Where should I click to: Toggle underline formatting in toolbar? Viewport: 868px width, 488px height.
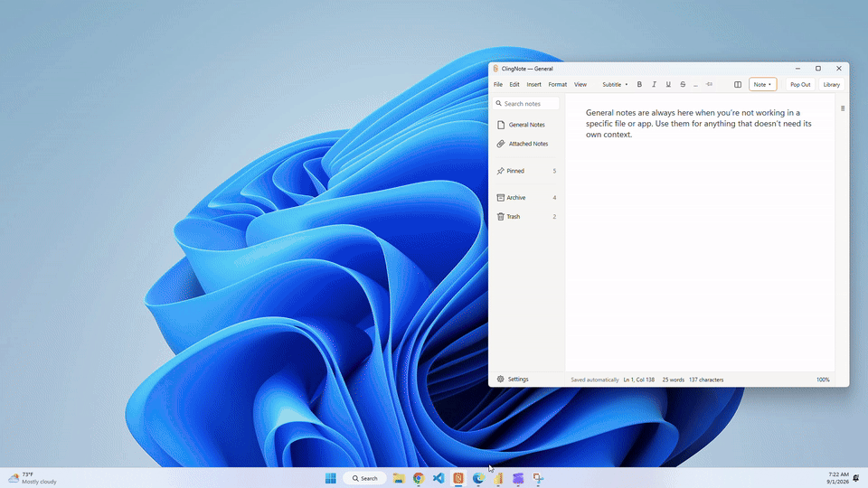coord(668,85)
